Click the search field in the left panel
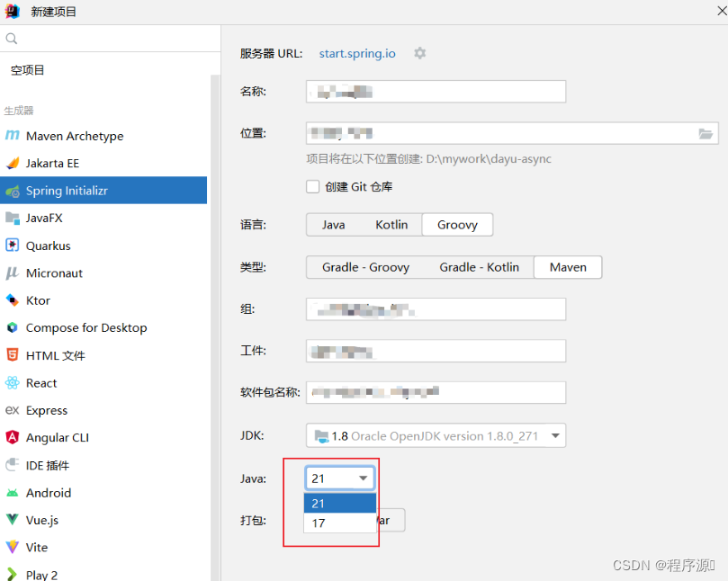 110,39
